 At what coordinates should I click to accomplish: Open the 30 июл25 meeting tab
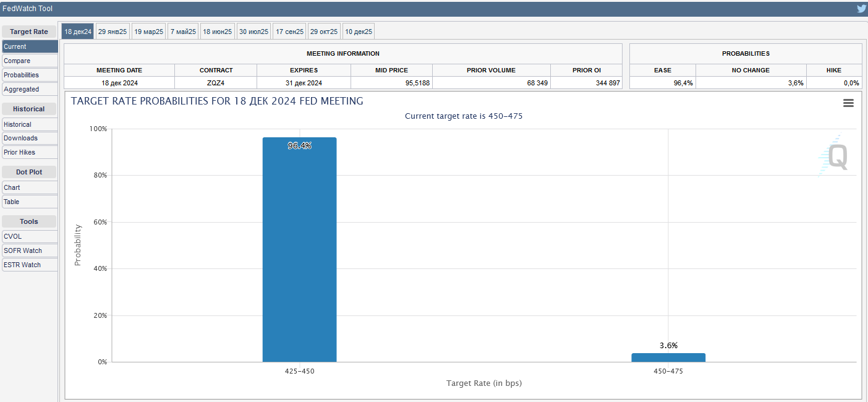(253, 32)
